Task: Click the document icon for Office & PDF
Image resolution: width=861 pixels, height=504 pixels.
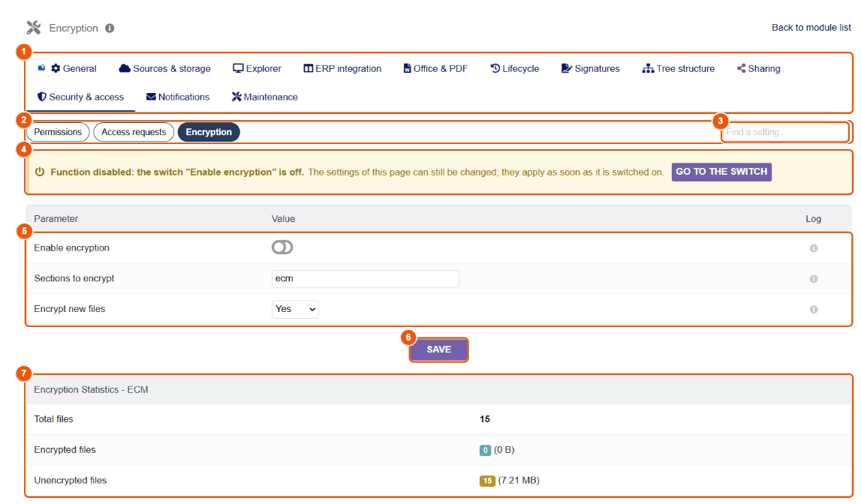Action: point(407,68)
